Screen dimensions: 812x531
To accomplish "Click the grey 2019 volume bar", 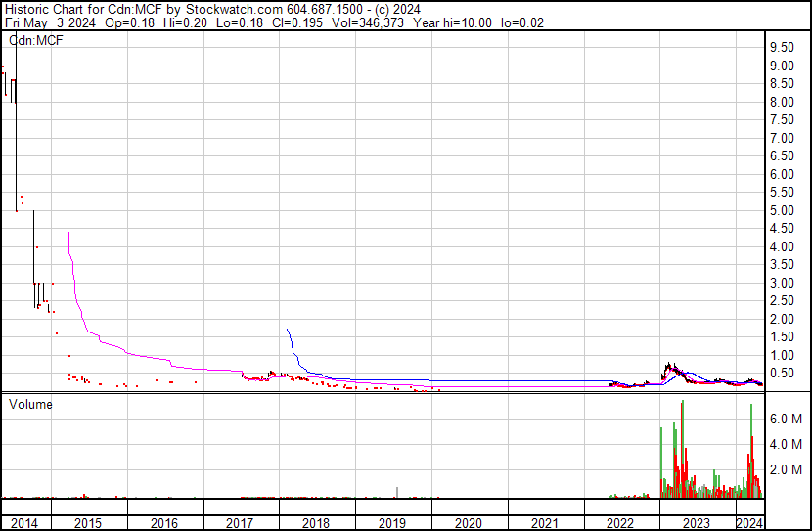I will click(x=397, y=493).
